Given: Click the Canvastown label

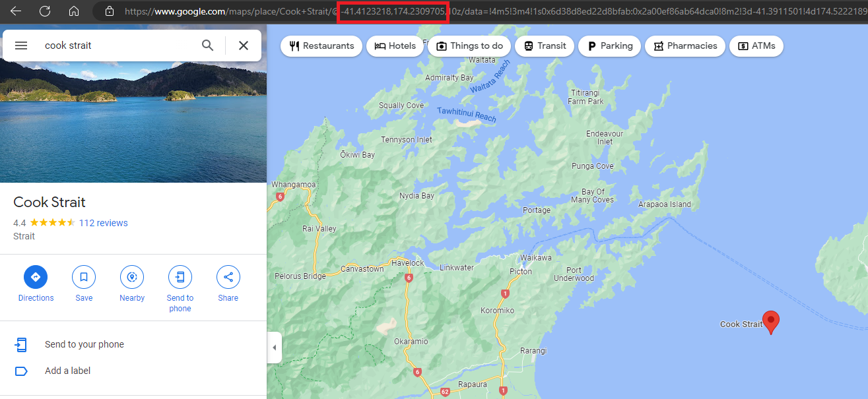Looking at the screenshot, I should pos(362,269).
